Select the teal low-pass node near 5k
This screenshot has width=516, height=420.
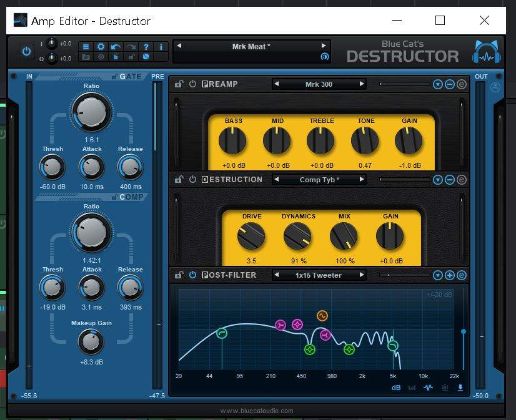[x=393, y=346]
